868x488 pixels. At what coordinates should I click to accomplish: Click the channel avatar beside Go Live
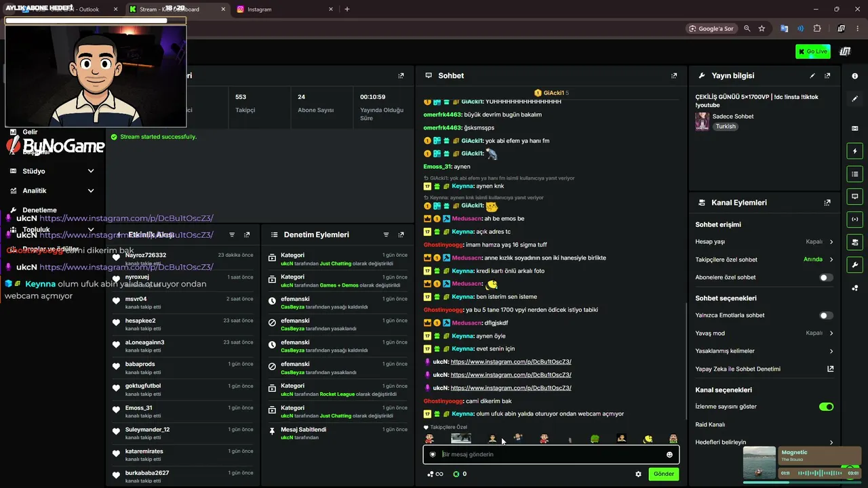click(x=845, y=52)
